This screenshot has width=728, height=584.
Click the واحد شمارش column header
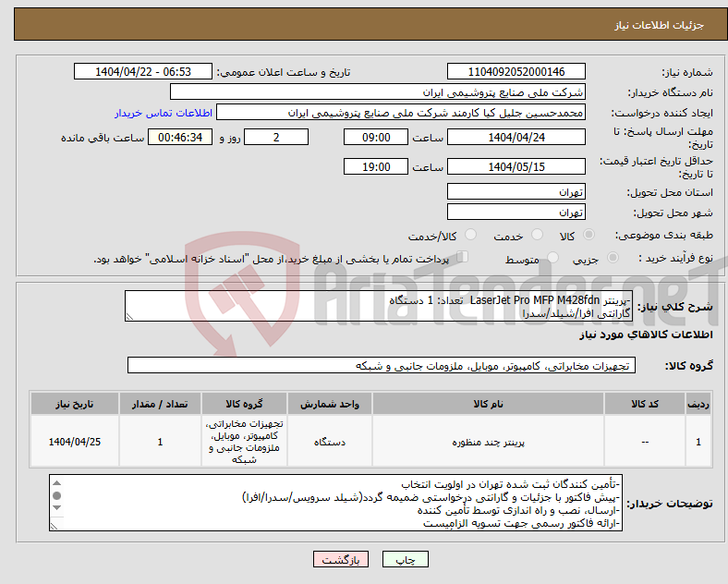330,404
